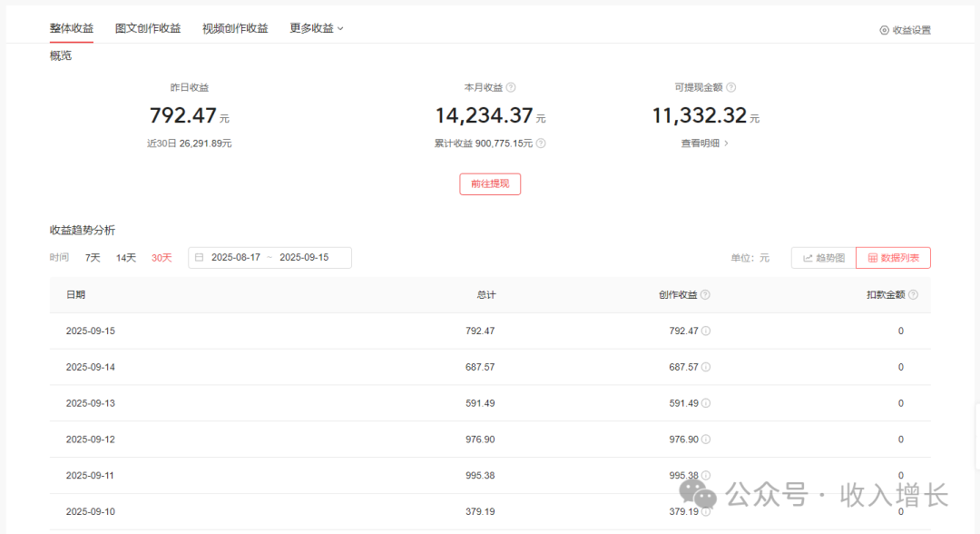Click 可提现金额 amount 11,332.32
This screenshot has height=534, width=980.
click(x=700, y=115)
